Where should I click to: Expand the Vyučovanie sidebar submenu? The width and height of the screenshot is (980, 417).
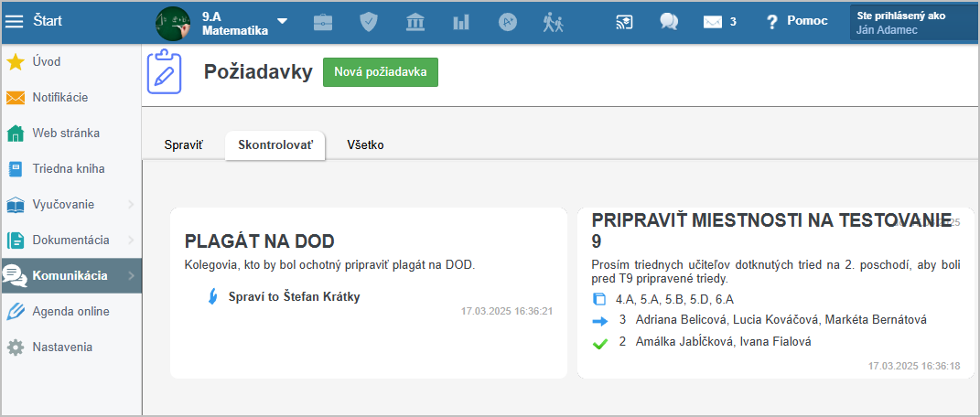click(x=131, y=205)
